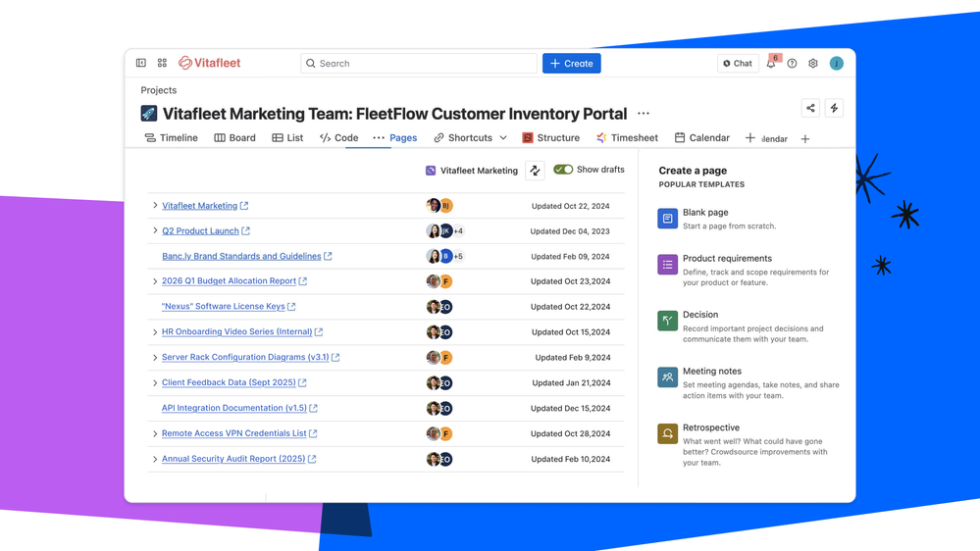This screenshot has width=980, height=551.
Task: Click the Product requirements template icon
Action: click(x=667, y=265)
